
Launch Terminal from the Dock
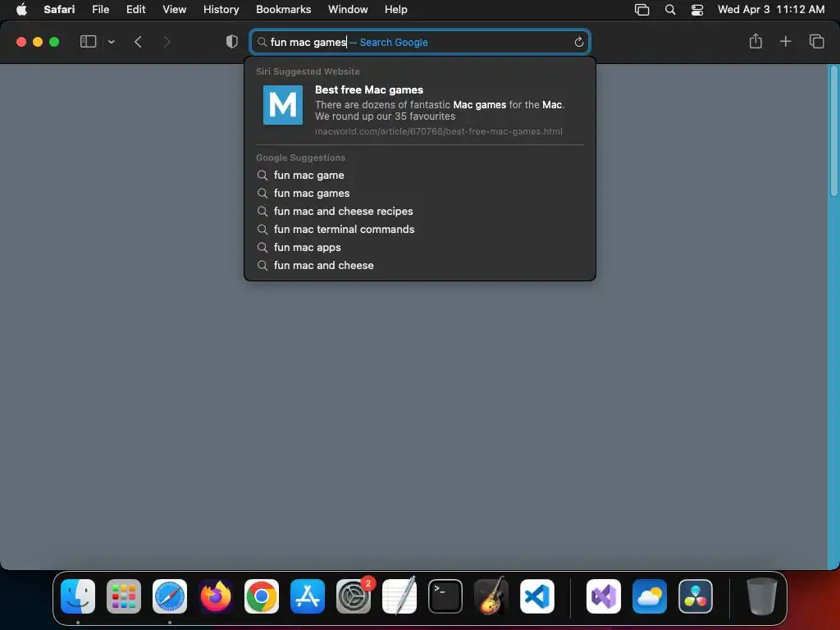tap(445, 596)
